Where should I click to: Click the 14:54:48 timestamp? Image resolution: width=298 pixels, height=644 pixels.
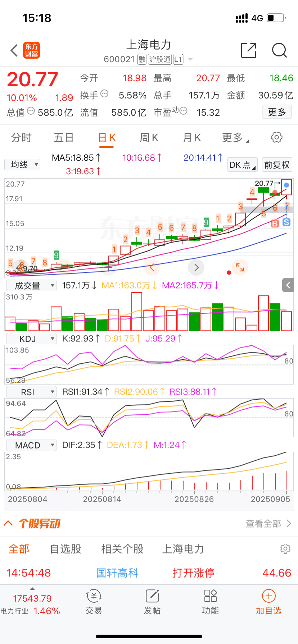point(29,573)
